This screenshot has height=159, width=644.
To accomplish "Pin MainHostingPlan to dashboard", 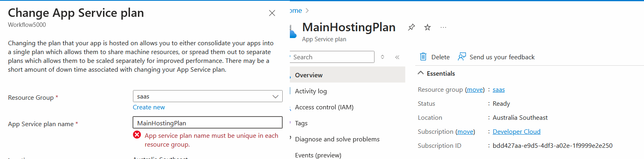I will click(411, 27).
